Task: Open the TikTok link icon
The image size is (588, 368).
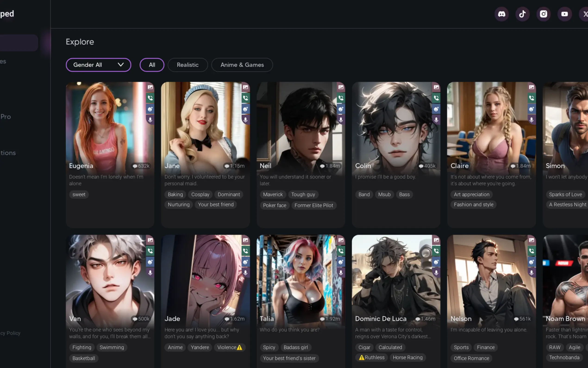Action: click(x=522, y=14)
